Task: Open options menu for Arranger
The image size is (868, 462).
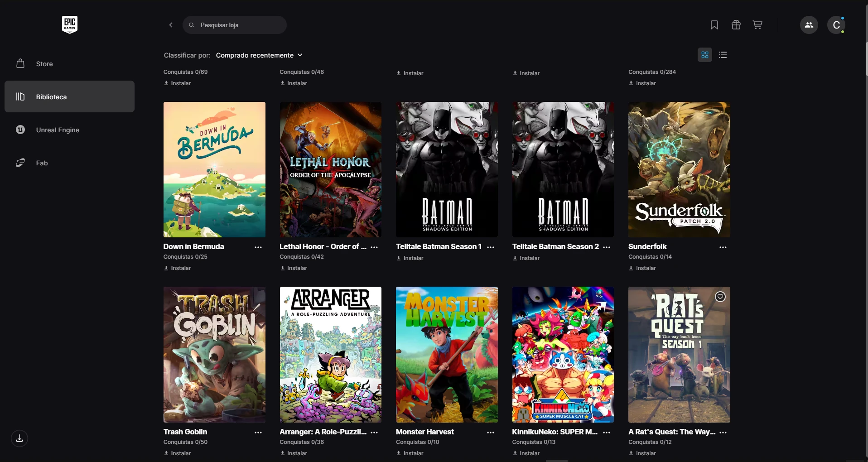Action: point(374,433)
